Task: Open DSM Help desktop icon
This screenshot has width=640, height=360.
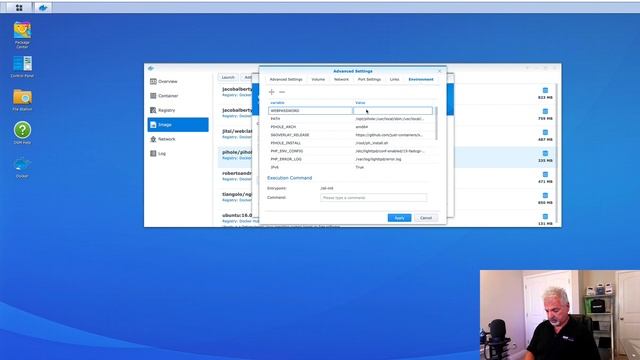Action: coord(22,133)
